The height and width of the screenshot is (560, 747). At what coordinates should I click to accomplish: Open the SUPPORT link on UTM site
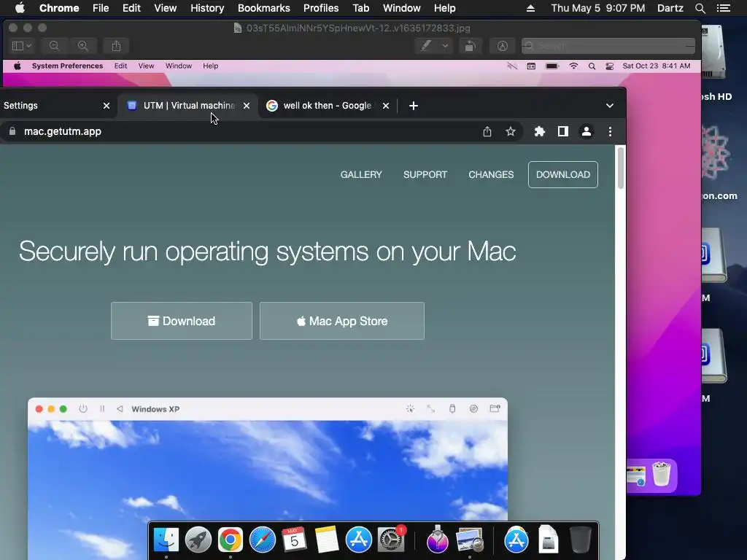(425, 175)
